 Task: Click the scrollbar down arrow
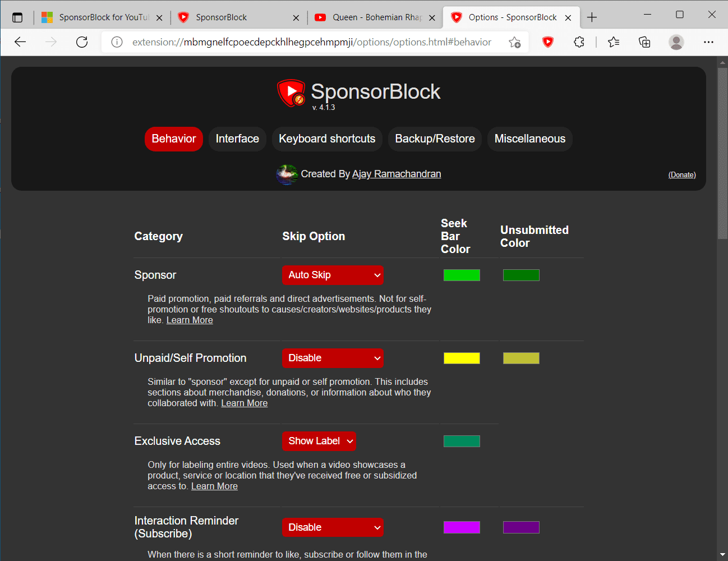coord(722,555)
